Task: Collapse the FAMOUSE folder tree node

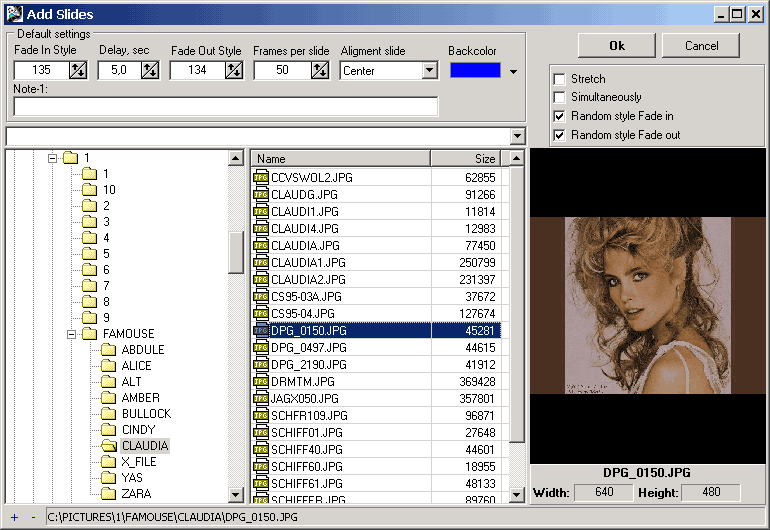Action: click(73, 334)
